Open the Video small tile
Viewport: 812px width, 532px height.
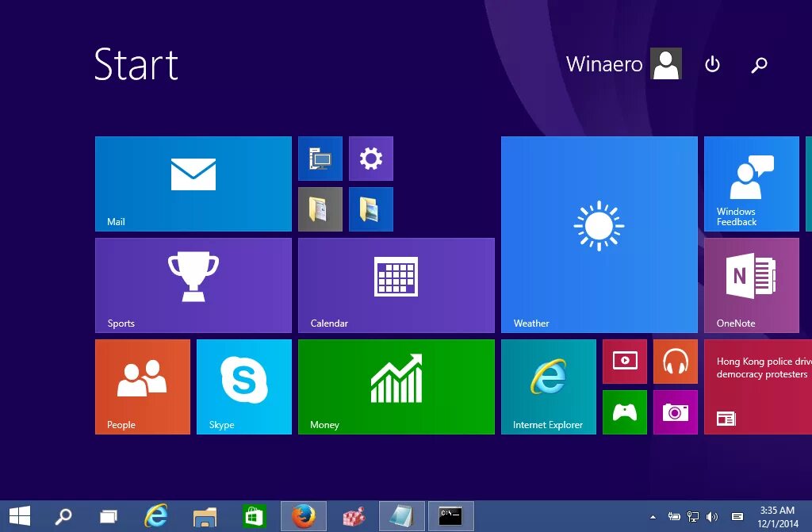(x=625, y=362)
